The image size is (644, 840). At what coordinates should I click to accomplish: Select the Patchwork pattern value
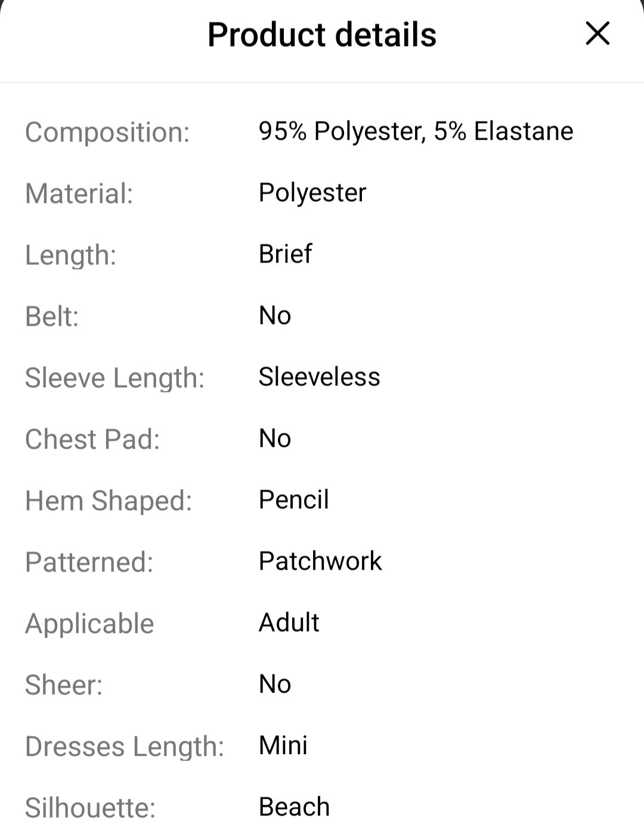click(x=320, y=561)
